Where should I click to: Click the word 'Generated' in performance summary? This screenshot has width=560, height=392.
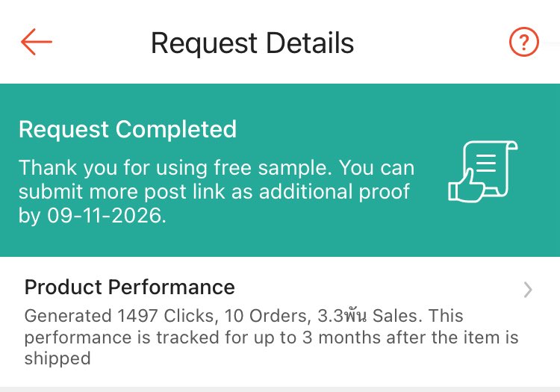68,316
